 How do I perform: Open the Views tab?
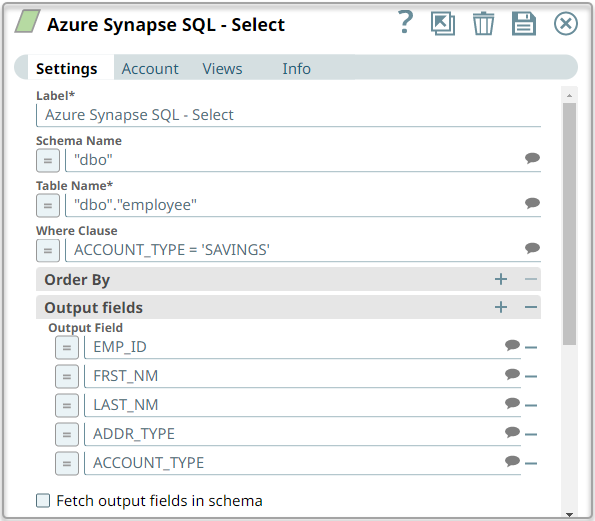(x=222, y=69)
